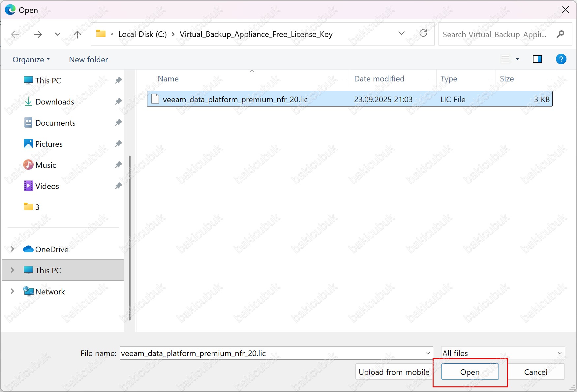This screenshot has height=392, width=577.
Task: Open Downloads in quick access
Action: (x=49, y=102)
